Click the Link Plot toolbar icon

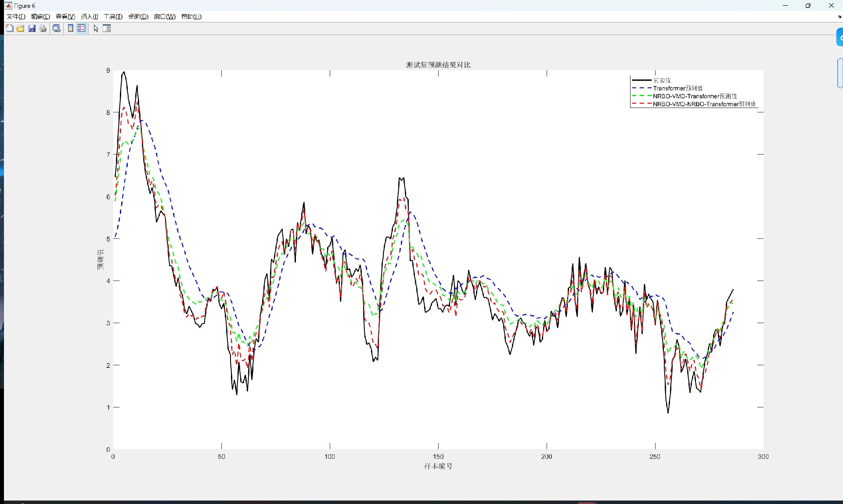[57, 29]
